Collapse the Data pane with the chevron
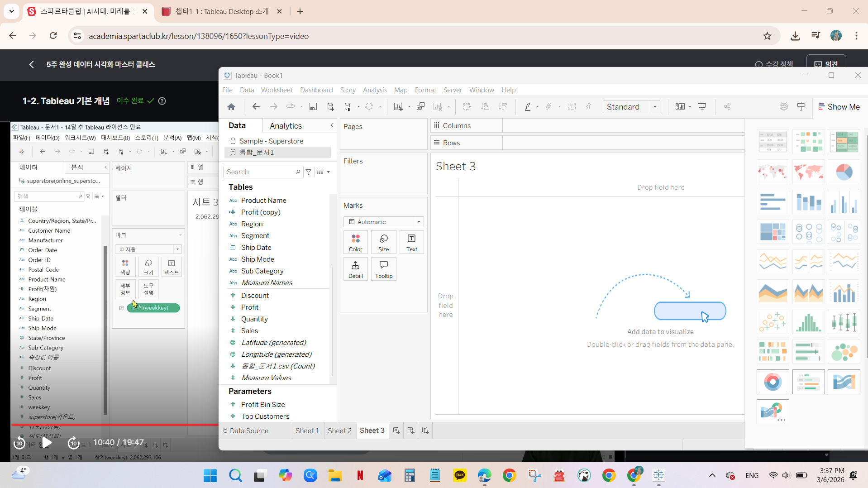Viewport: 868px width, 488px height. click(332, 125)
